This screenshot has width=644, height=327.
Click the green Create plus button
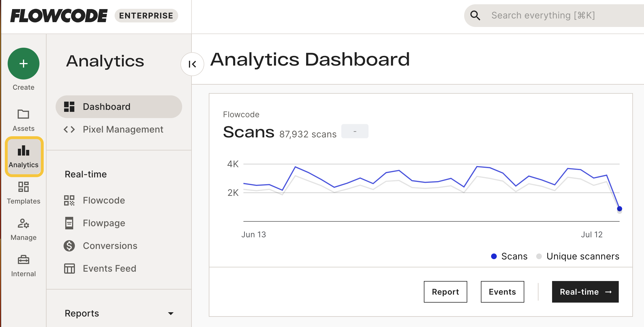click(24, 64)
